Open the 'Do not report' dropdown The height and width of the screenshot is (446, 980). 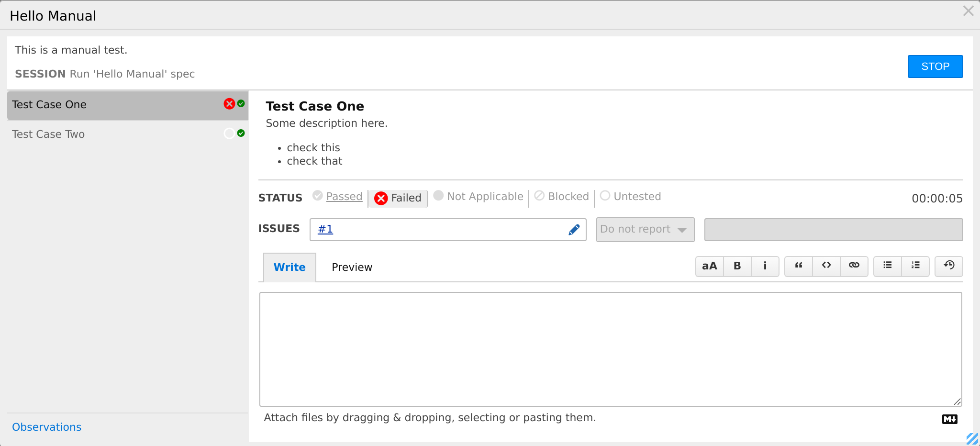point(645,230)
